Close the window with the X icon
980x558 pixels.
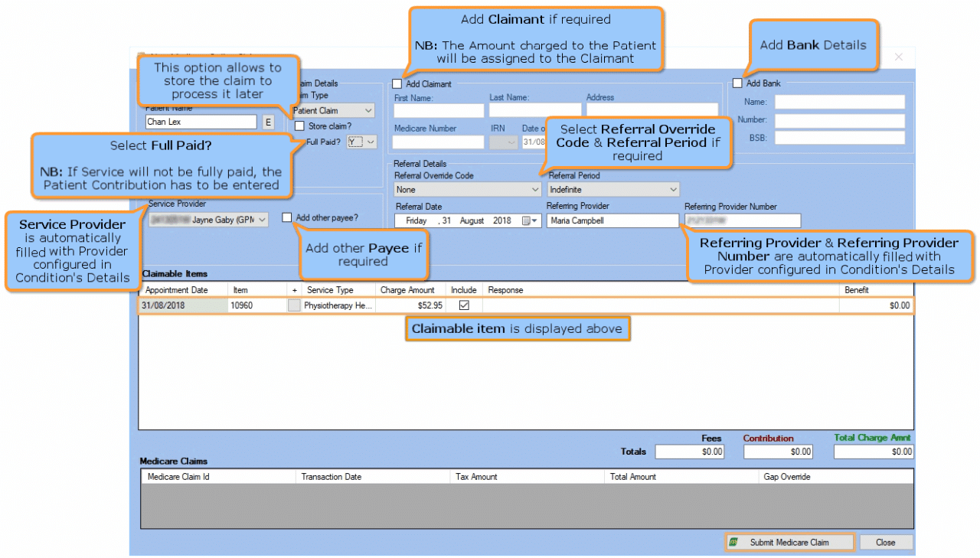[x=899, y=57]
